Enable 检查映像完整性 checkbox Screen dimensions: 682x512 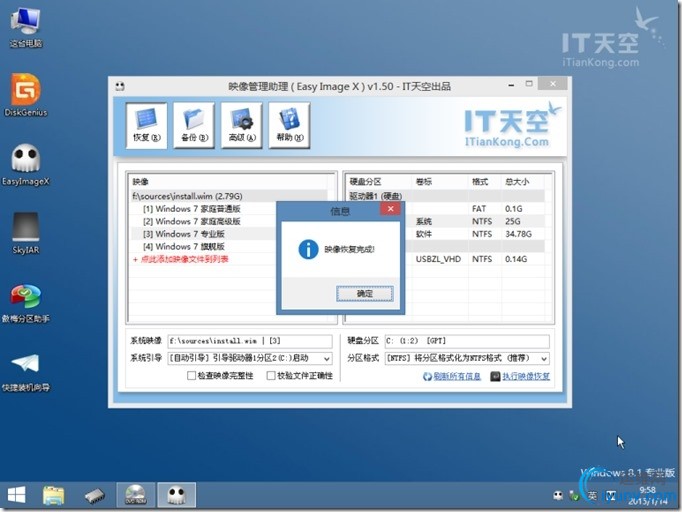click(x=191, y=375)
